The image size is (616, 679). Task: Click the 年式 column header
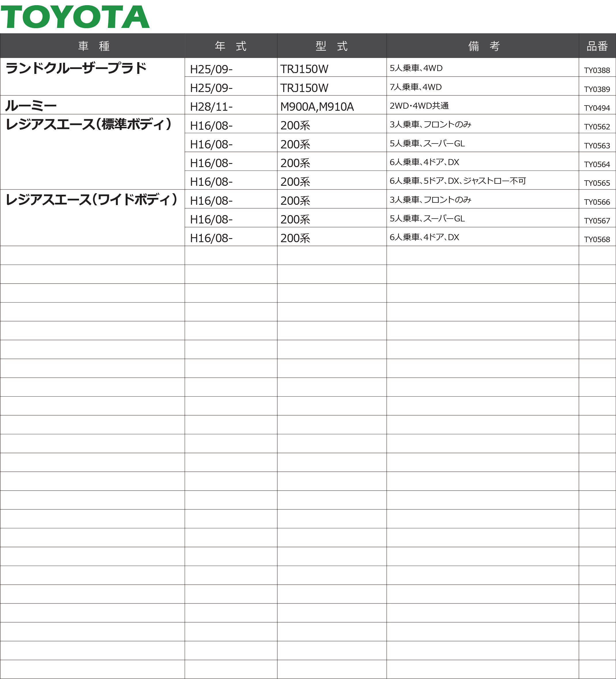coord(231,46)
